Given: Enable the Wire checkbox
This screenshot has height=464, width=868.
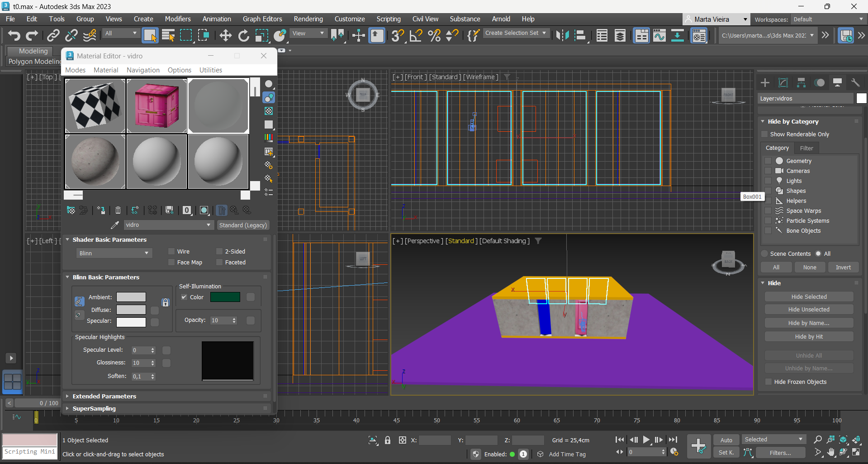Looking at the screenshot, I should click(x=171, y=252).
